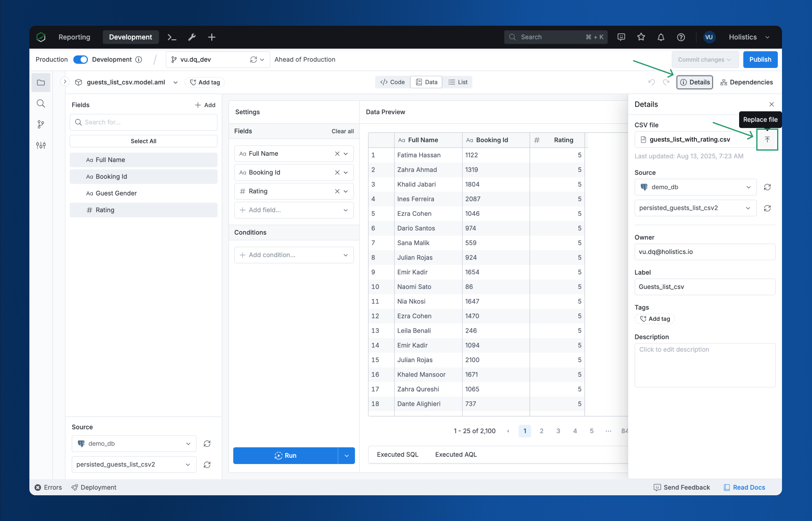Switch to the Code view tab
The width and height of the screenshot is (812, 521).
coord(392,82)
